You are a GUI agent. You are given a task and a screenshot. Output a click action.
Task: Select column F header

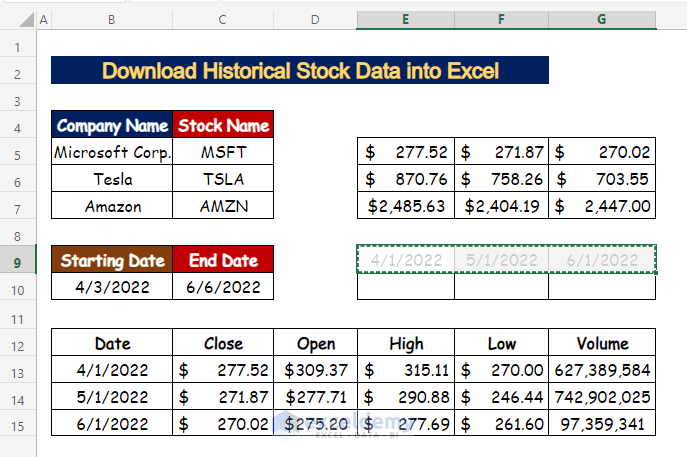pyautogui.click(x=501, y=20)
